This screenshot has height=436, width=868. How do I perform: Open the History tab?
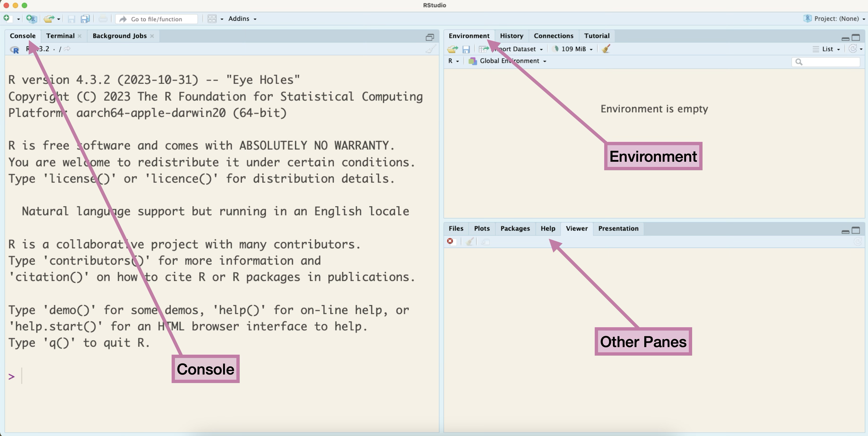[512, 36]
